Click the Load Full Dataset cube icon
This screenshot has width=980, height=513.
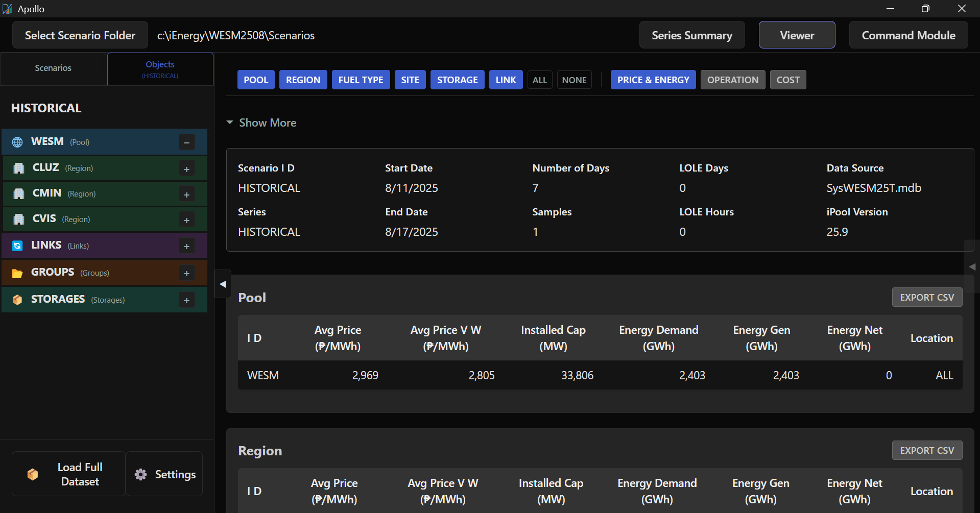[33, 474]
